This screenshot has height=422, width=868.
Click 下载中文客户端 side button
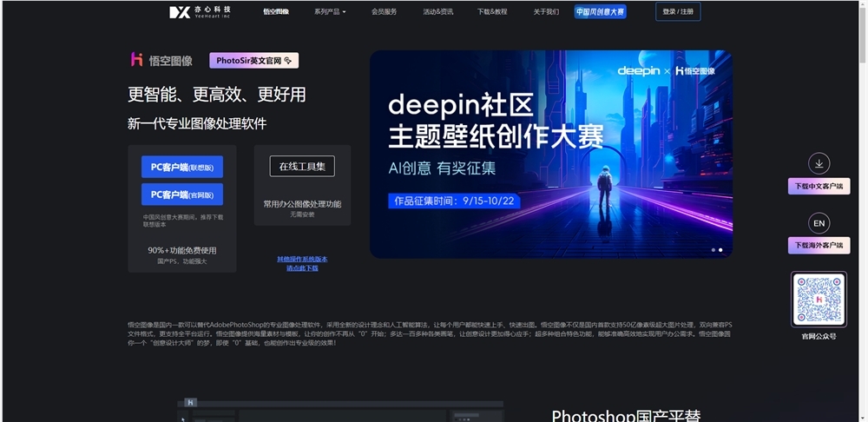pos(819,186)
